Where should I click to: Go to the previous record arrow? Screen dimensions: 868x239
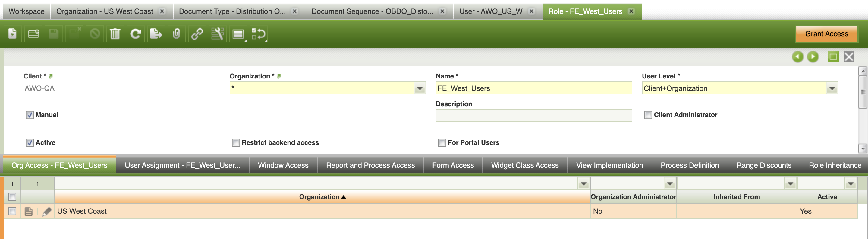pos(797,57)
